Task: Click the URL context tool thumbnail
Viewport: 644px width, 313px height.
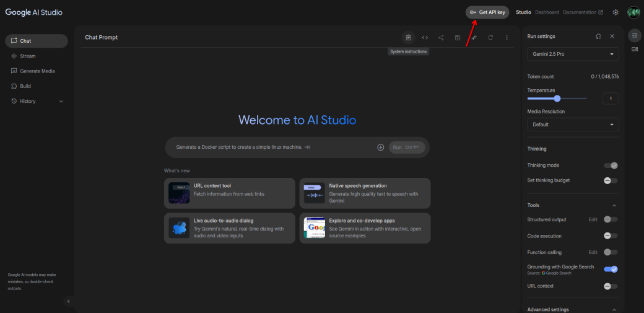Action: [179, 193]
